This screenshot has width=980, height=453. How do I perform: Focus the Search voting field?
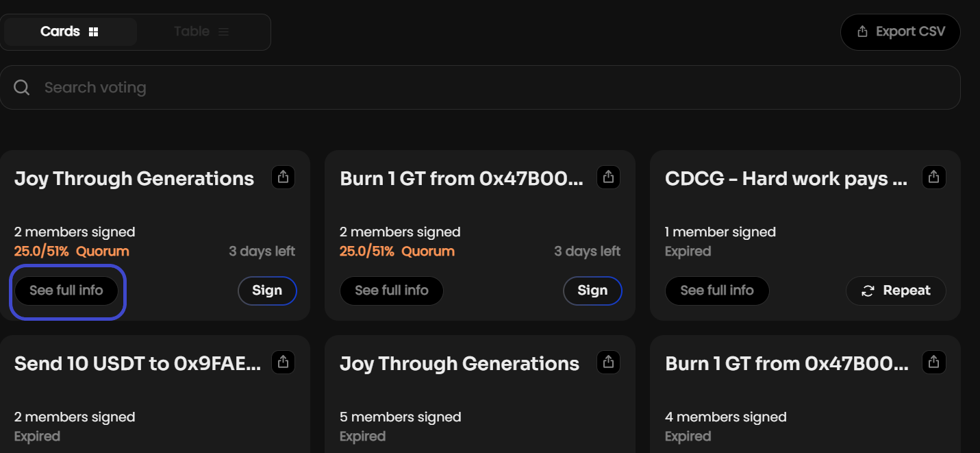click(480, 88)
